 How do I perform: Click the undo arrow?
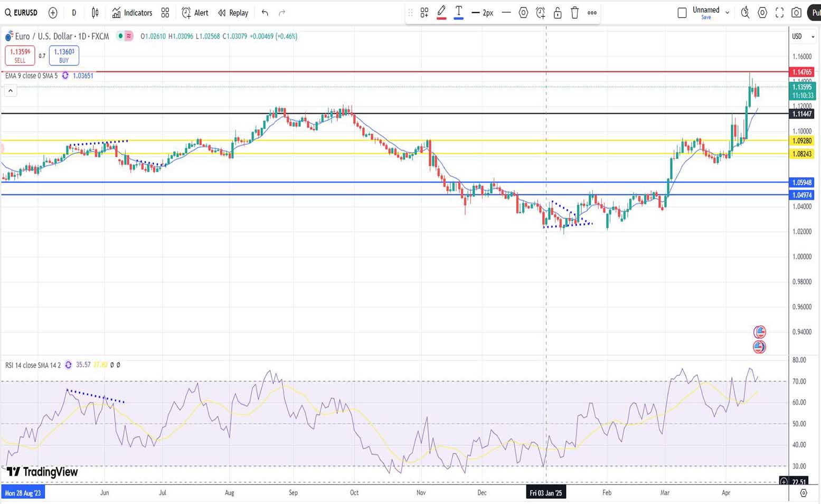click(265, 13)
